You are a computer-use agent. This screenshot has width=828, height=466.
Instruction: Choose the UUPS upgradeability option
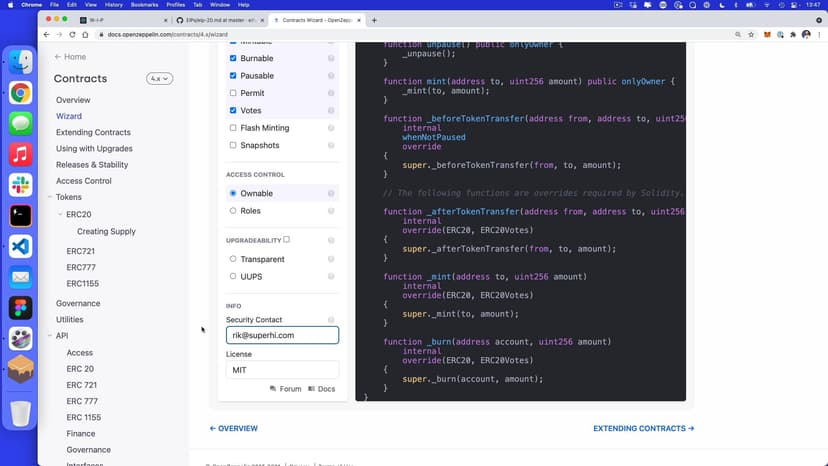click(x=233, y=276)
